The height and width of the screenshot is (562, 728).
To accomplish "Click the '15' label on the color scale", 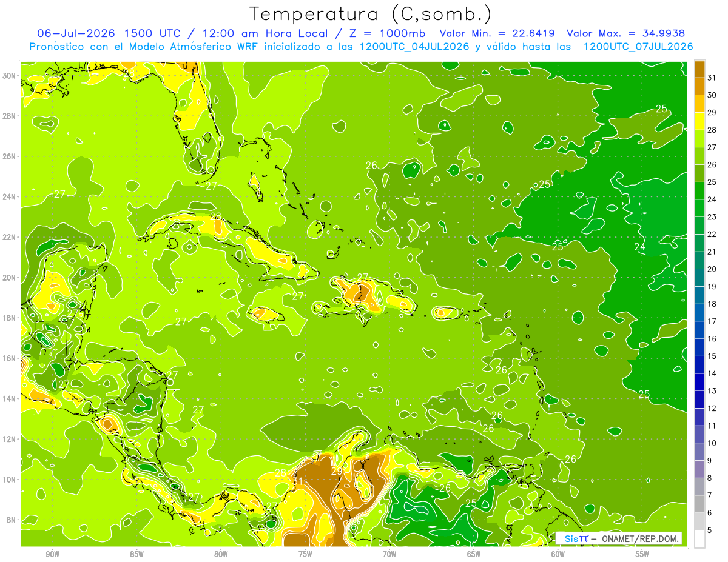I will 712,356.
